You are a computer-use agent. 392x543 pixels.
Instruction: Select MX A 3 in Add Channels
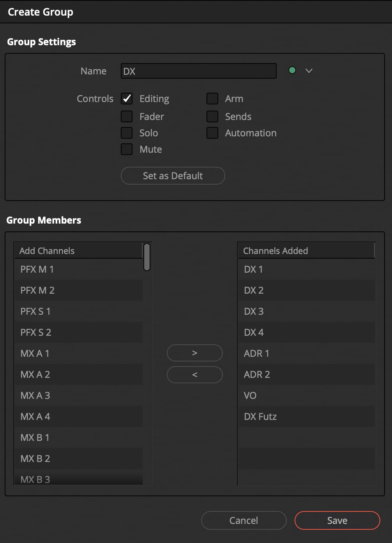pyautogui.click(x=78, y=395)
